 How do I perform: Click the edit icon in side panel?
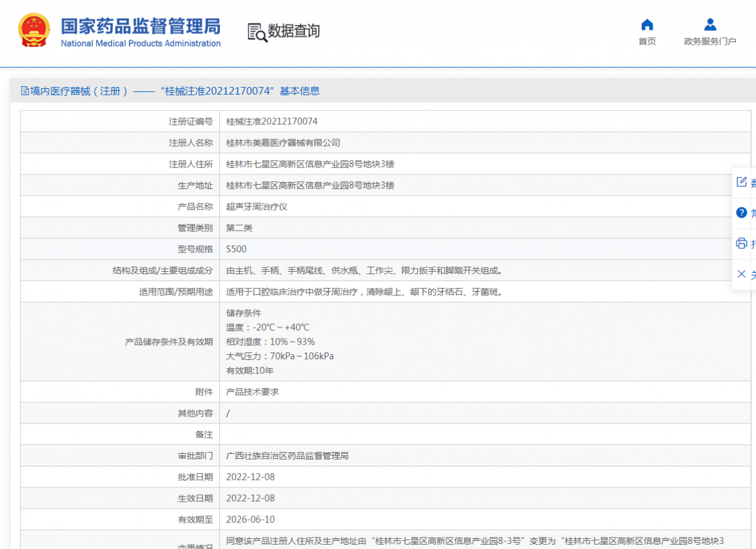point(742,182)
